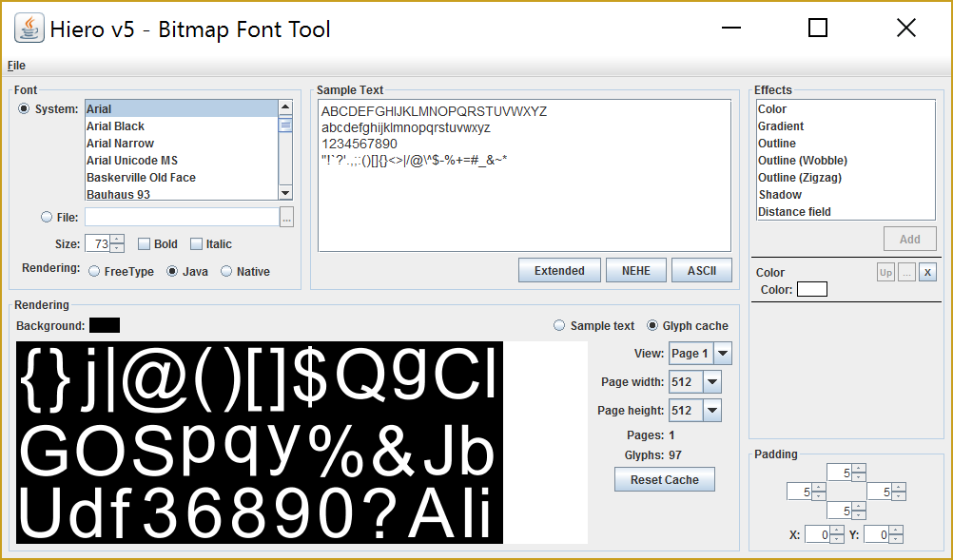Remove the Color effect with X
The height and width of the screenshot is (560, 953).
click(927, 273)
